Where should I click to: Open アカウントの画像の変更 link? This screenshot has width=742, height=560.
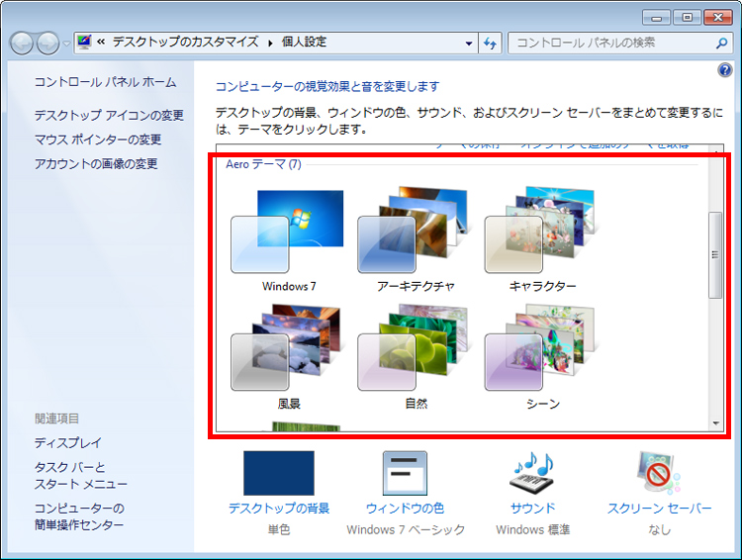96,164
